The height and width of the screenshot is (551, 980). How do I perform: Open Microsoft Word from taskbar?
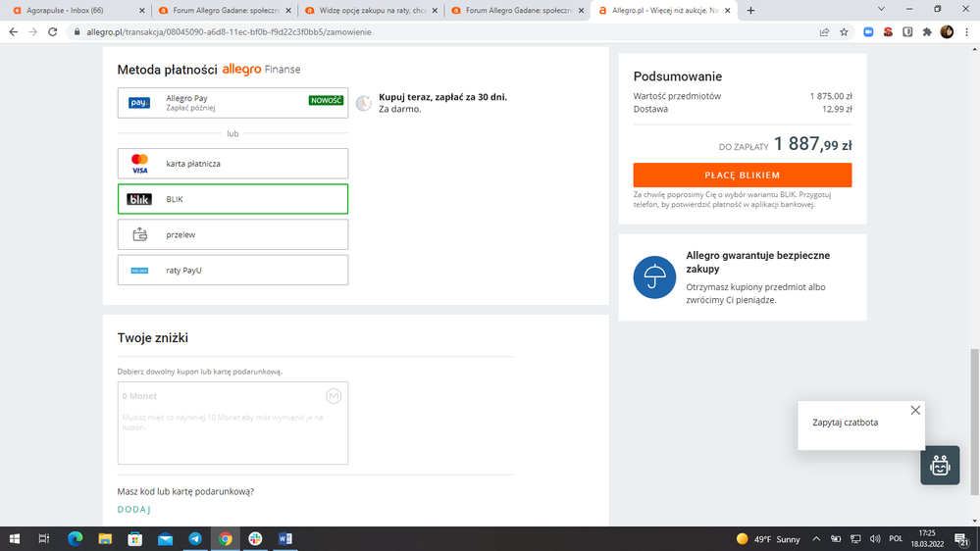pyautogui.click(x=285, y=538)
